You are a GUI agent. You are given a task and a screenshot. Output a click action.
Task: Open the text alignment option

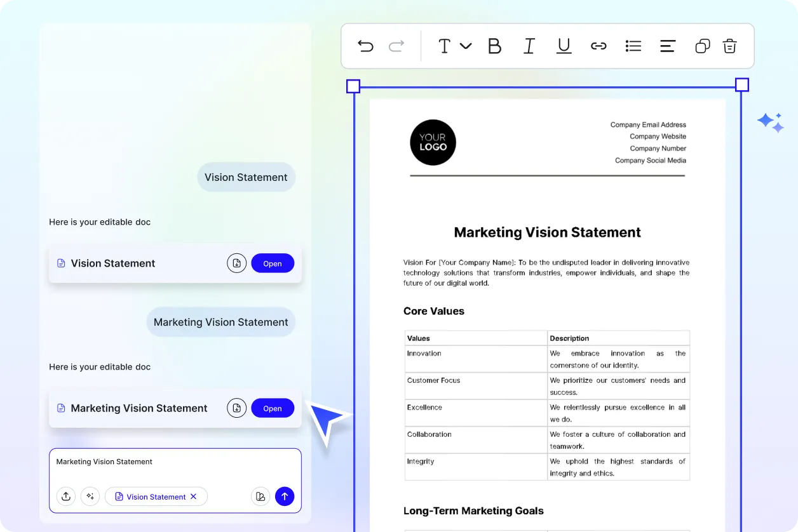[667, 46]
